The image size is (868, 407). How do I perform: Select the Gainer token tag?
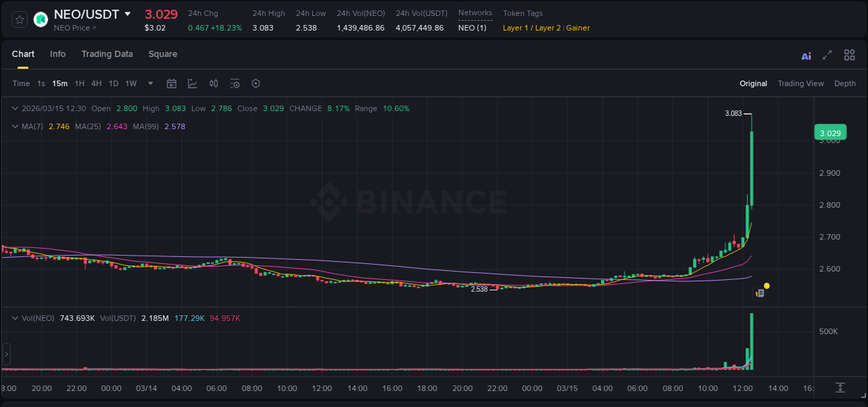click(577, 28)
